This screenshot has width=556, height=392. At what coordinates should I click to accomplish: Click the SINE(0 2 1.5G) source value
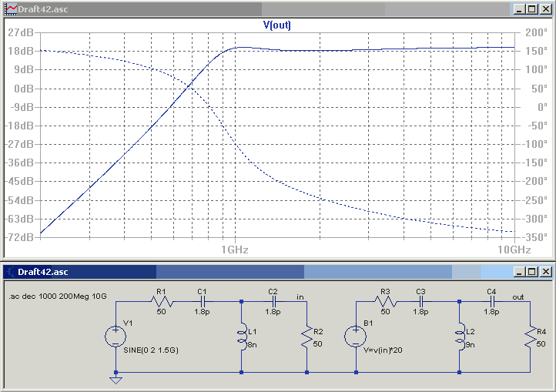[151, 350]
